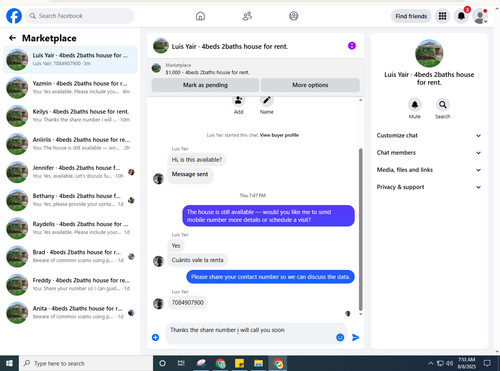
Task: Expand Media, files and links section
Action: [x=429, y=170]
